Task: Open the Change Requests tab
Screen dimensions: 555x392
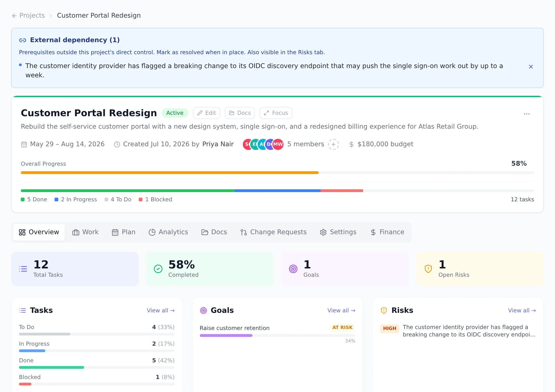Action: 273,232
